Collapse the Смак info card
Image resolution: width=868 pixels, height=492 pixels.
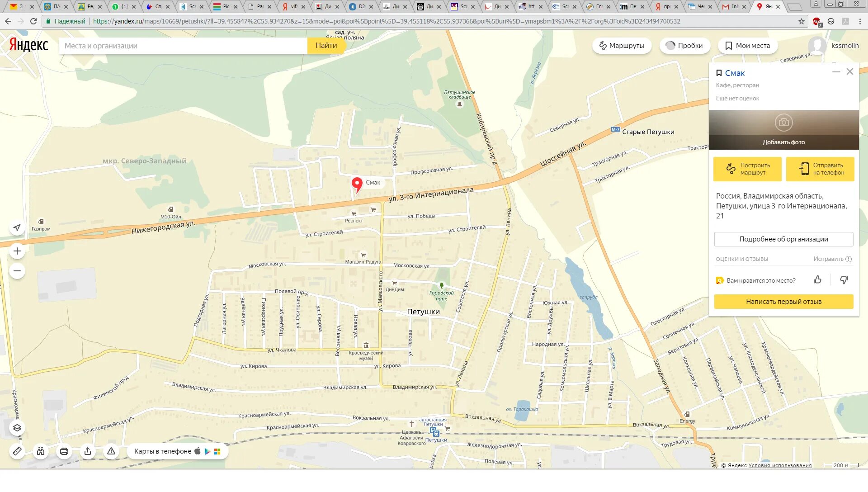pos(836,72)
